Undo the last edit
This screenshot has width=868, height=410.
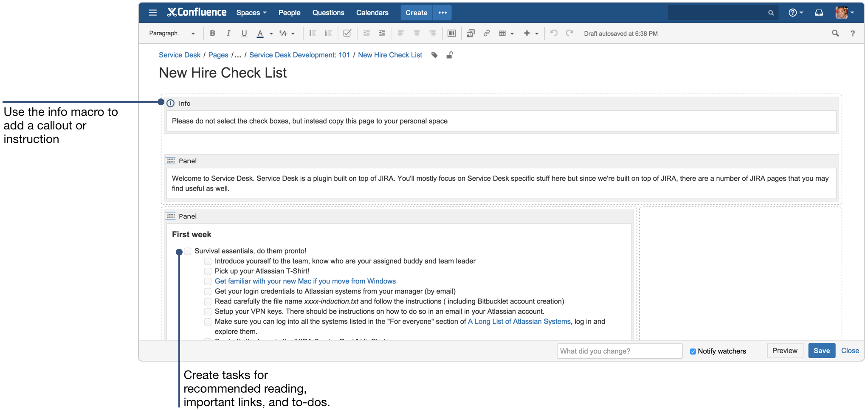coord(554,33)
